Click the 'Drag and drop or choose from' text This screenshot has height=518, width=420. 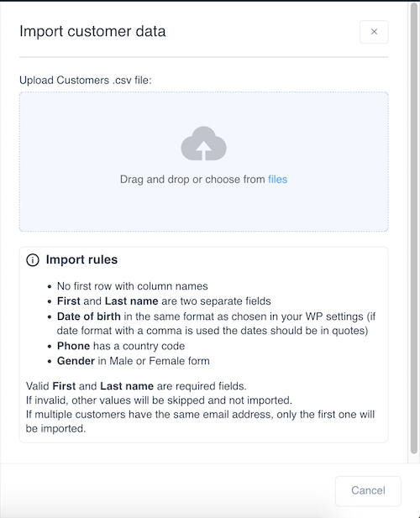192,180
